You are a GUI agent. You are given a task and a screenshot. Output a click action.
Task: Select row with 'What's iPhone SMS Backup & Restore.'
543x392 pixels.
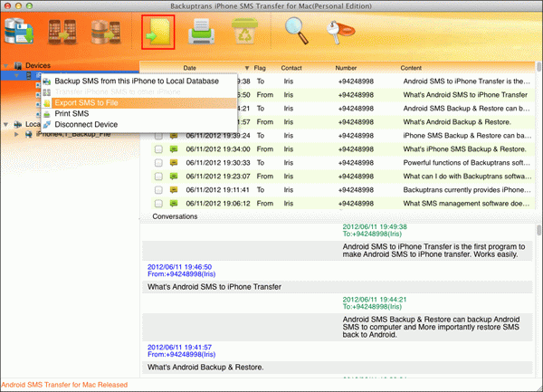tap(341, 149)
